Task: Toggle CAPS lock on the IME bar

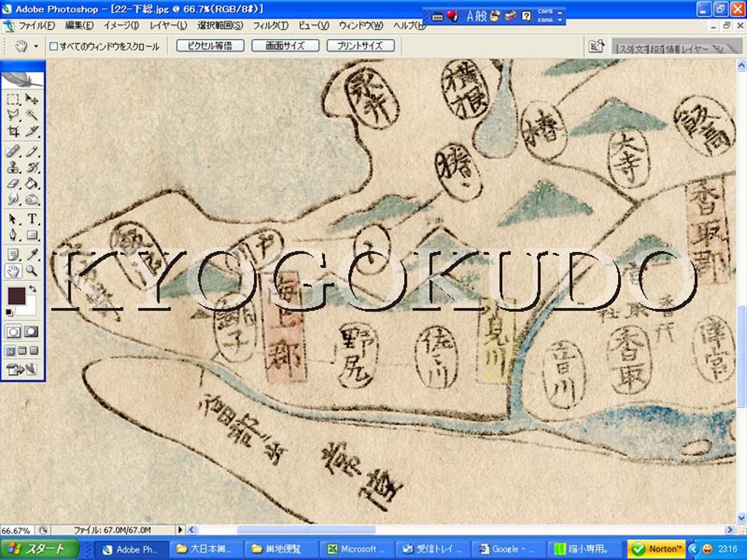Action: pyautogui.click(x=546, y=12)
